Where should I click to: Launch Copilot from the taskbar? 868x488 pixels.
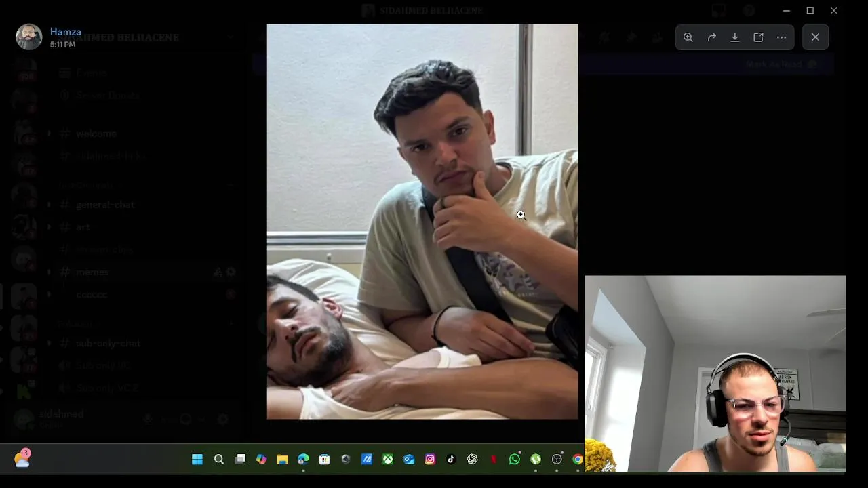pyautogui.click(x=261, y=460)
